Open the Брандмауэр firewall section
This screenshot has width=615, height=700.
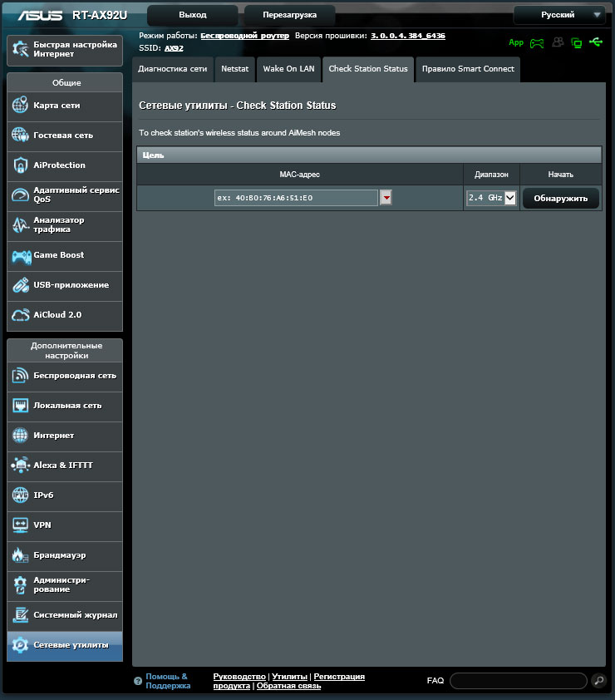pos(65,555)
